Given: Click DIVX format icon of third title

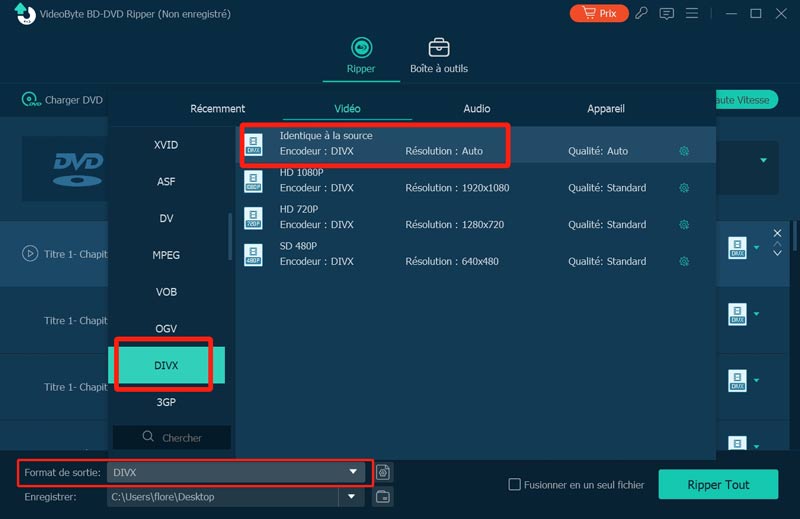Looking at the screenshot, I should pos(737,380).
